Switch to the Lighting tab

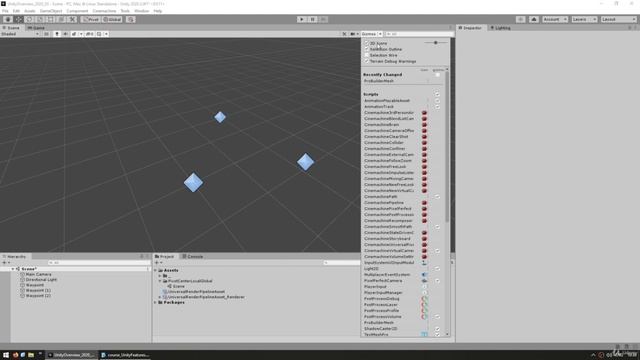click(x=500, y=28)
